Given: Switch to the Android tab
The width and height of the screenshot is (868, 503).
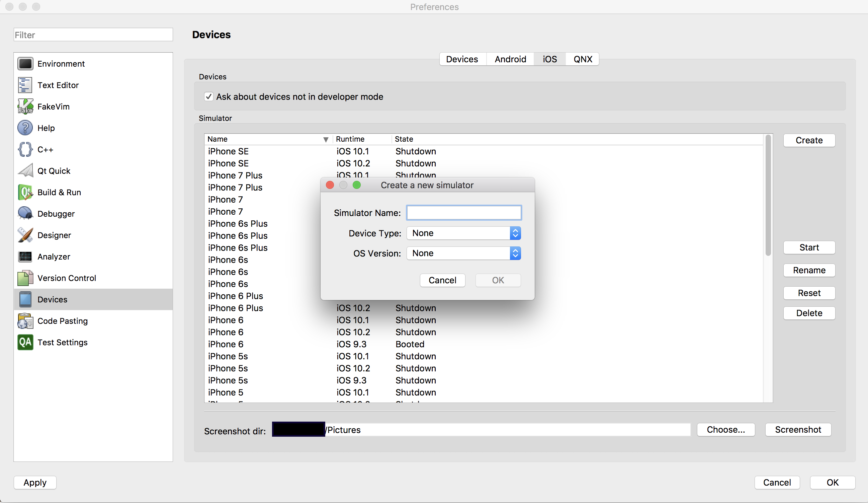Looking at the screenshot, I should 510,59.
